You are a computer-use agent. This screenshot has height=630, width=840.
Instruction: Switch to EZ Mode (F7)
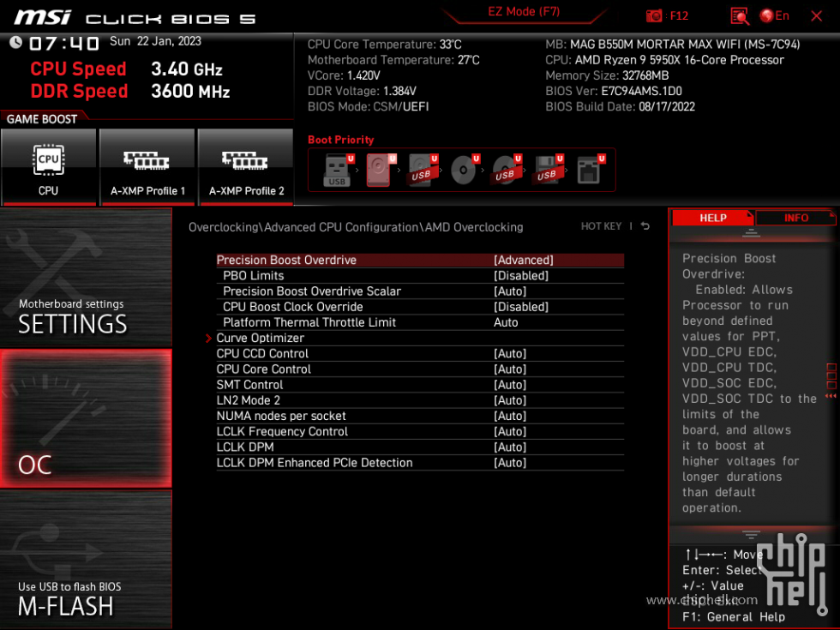point(524,12)
